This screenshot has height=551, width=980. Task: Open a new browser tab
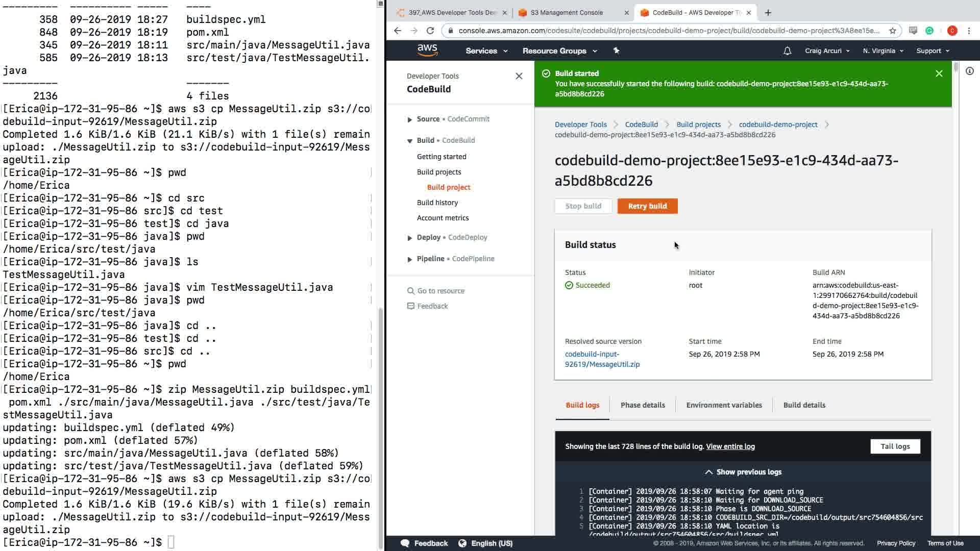768,13
